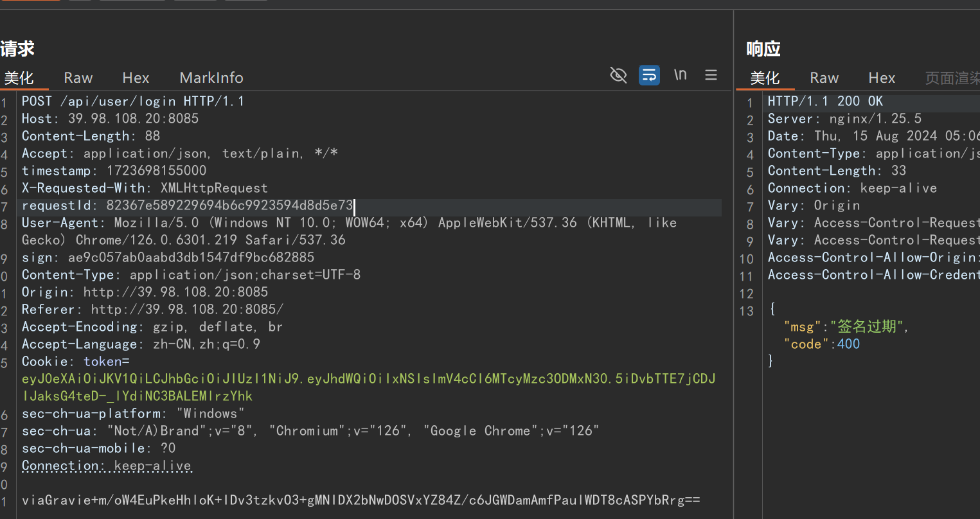Open the MarkInfo tab
Image resolution: width=980 pixels, height=519 pixels.
(x=211, y=78)
